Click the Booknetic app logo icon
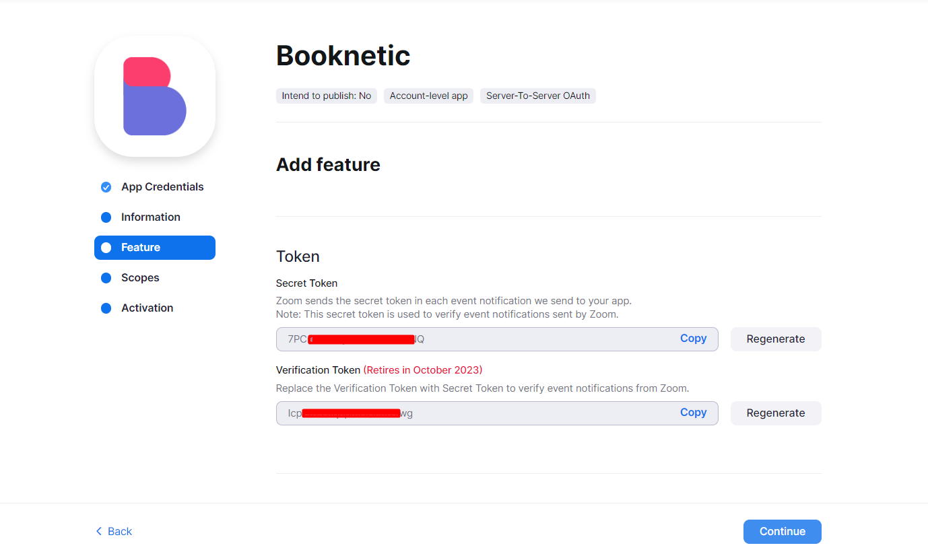 tap(155, 96)
